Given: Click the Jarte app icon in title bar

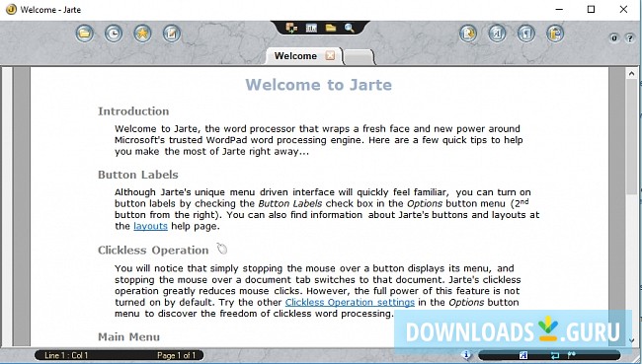Looking at the screenshot, I should [x=11, y=10].
